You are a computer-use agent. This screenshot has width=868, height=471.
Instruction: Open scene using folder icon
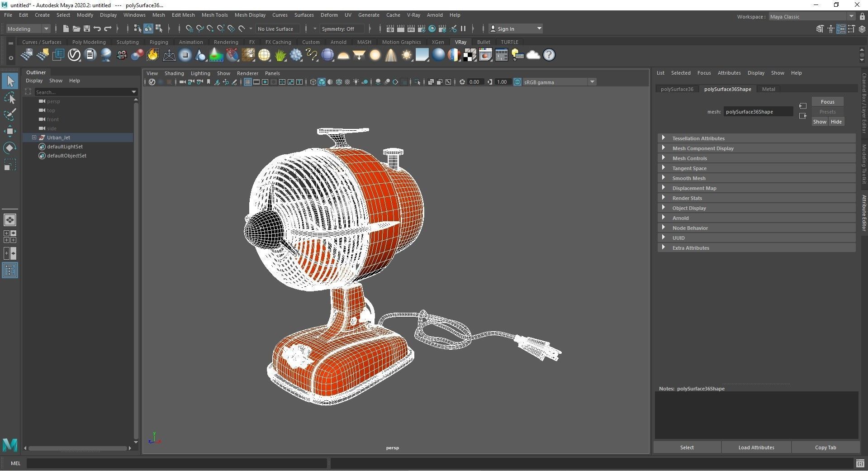[x=76, y=29]
